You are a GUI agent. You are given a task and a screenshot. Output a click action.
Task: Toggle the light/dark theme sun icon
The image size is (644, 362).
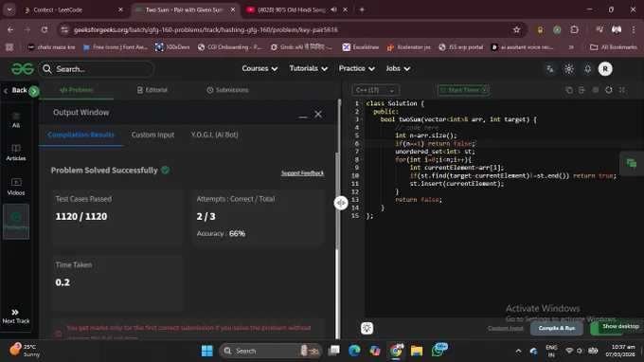click(569, 69)
